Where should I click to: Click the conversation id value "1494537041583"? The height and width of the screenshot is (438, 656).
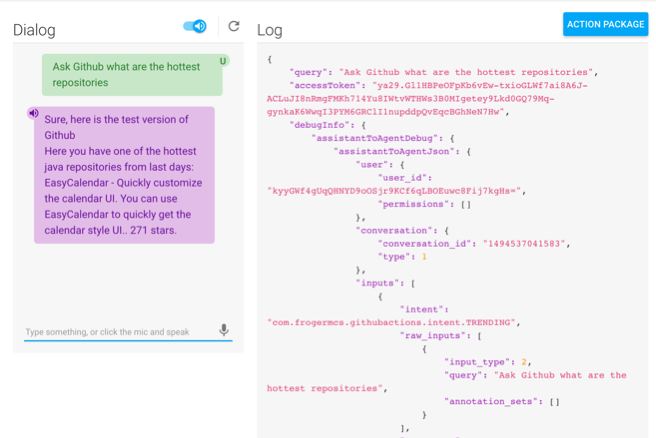[524, 243]
